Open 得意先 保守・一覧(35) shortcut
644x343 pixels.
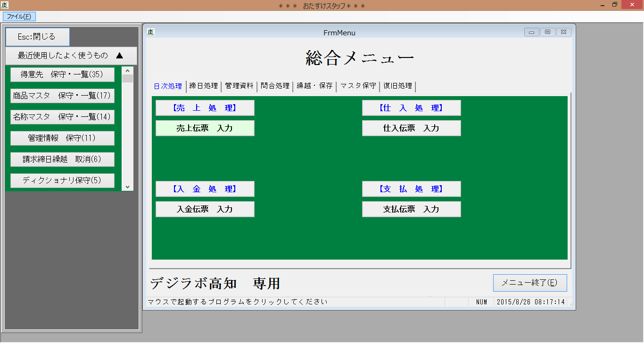click(x=62, y=74)
